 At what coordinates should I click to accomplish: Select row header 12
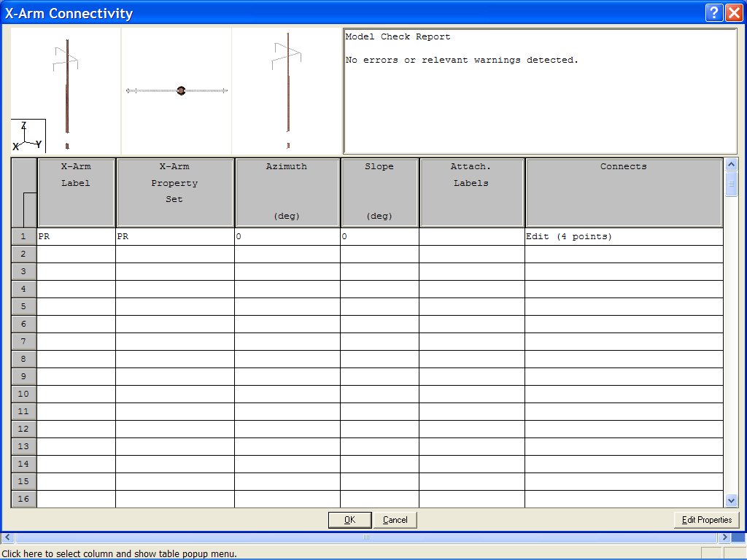[24, 429]
